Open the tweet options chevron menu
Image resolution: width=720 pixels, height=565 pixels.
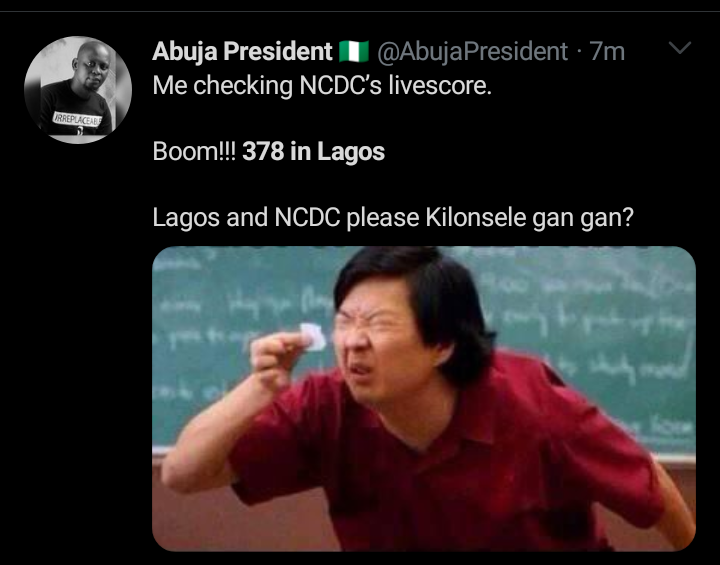[x=679, y=49]
